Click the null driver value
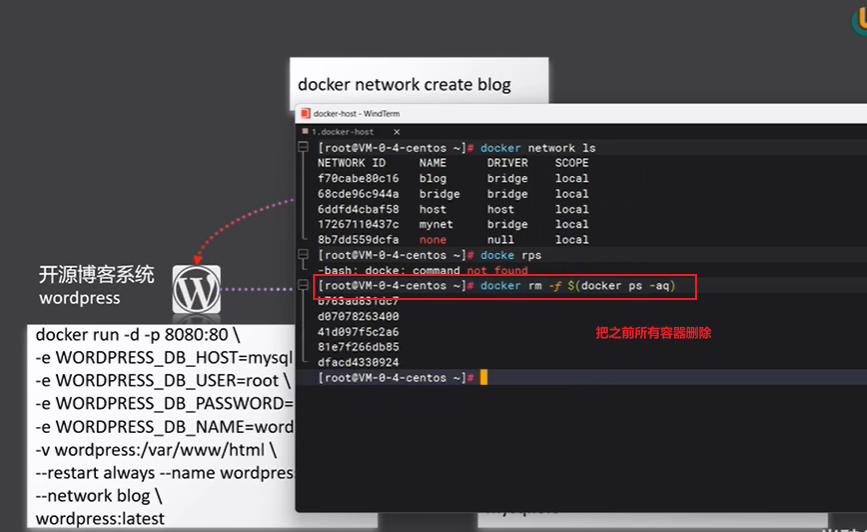The width and height of the screenshot is (867, 532). [500, 240]
